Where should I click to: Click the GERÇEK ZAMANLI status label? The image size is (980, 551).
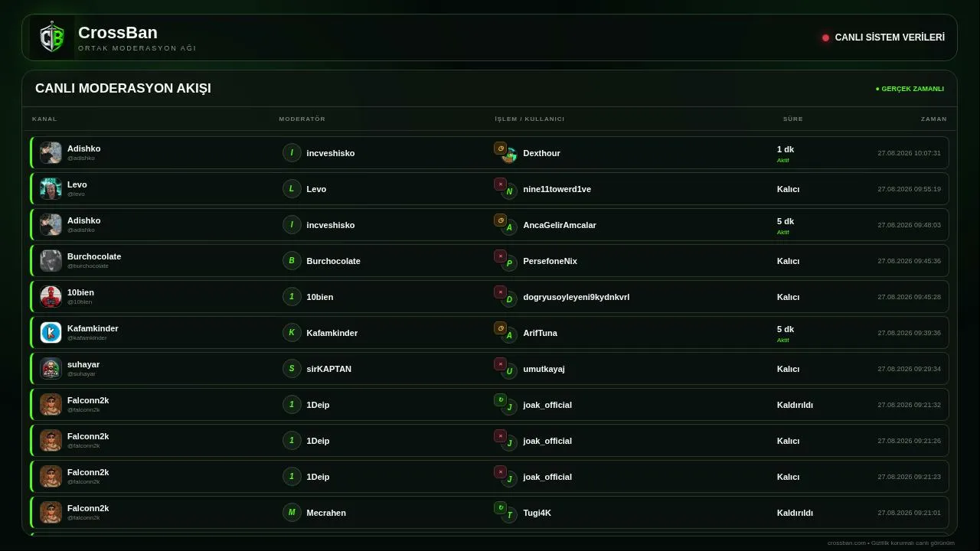pyautogui.click(x=910, y=89)
